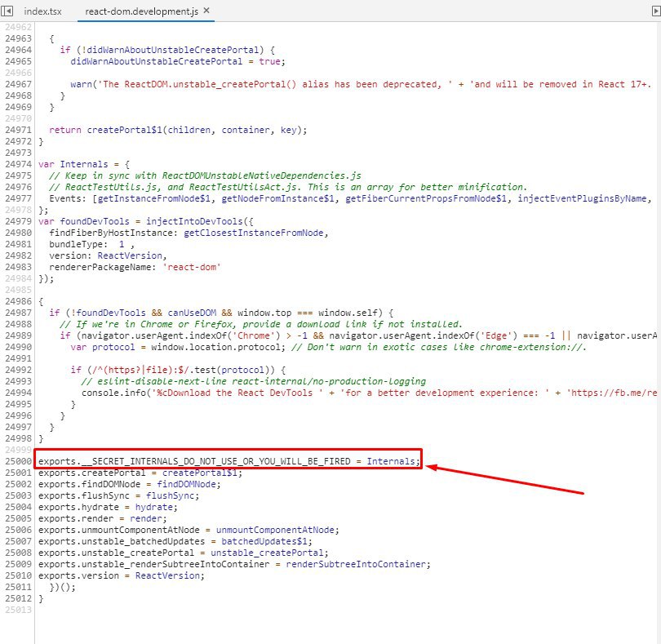The image size is (661, 644).
Task: Click 'var foundDevTools = injectIntoDevTools({' line
Action: point(146,221)
